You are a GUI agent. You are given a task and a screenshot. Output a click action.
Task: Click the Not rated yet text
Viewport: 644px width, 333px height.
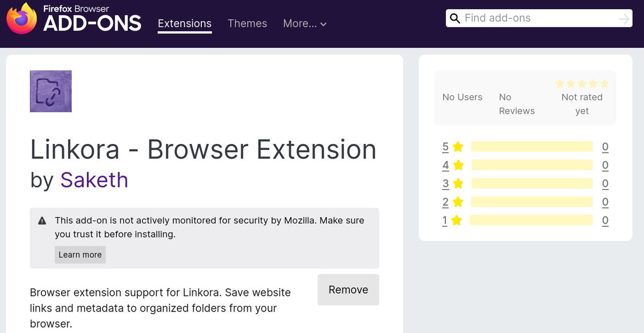[x=582, y=104]
